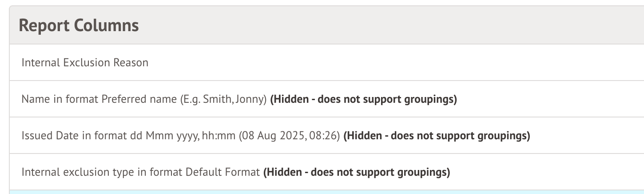Click the hidden groupings note on Issued Date row
The image size is (644, 194).
[437, 136]
